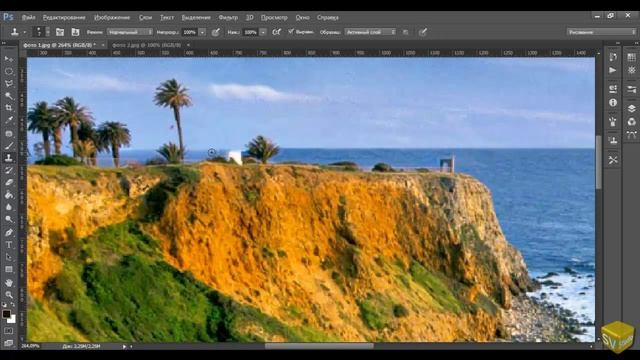Select the History Brush tool
The height and width of the screenshot is (360, 640).
pos(9,170)
